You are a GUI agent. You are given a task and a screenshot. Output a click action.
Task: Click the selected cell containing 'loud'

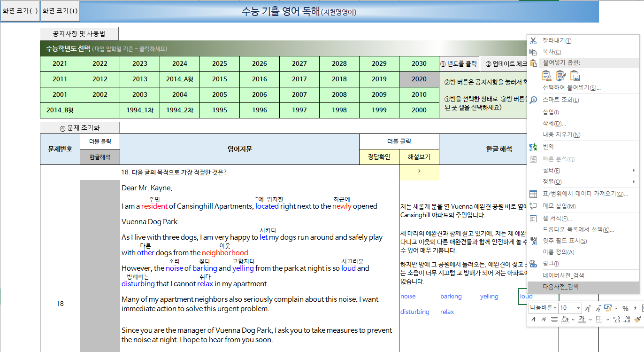[x=538, y=297]
